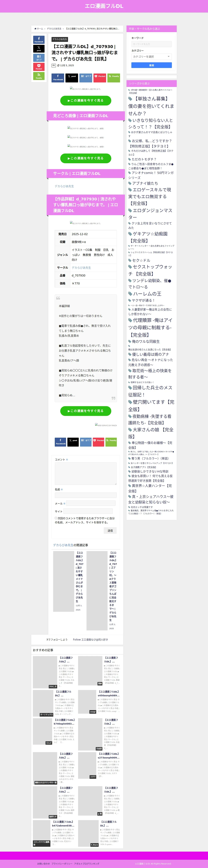Click the blue 検索 button
Viewport: 208px width, 868px height.
(x=151, y=65)
